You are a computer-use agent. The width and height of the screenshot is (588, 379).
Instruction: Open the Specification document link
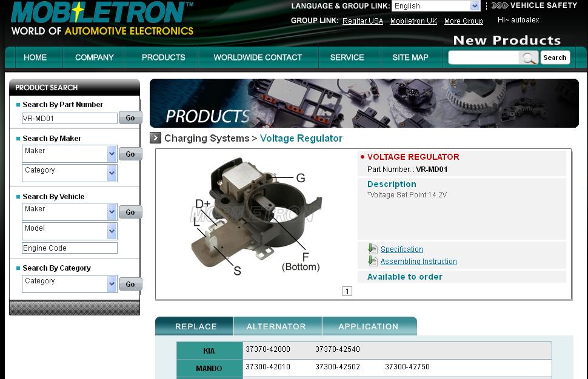pyautogui.click(x=402, y=249)
